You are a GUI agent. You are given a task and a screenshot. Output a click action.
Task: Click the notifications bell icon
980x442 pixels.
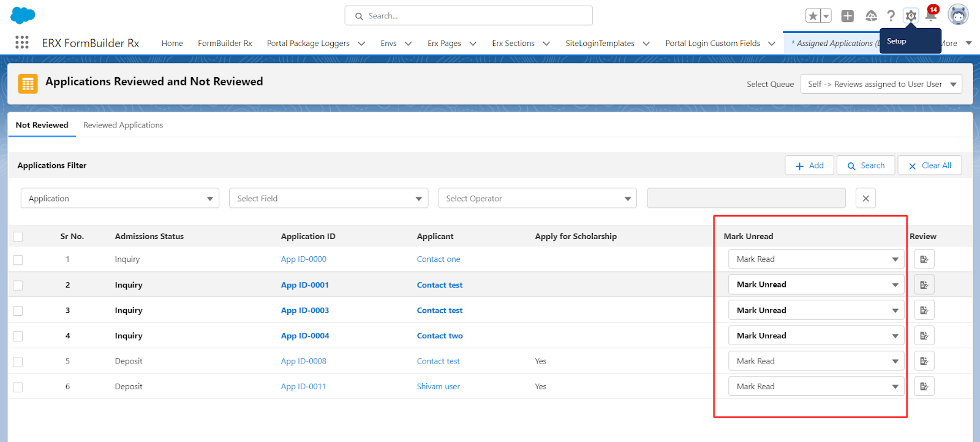pos(931,16)
